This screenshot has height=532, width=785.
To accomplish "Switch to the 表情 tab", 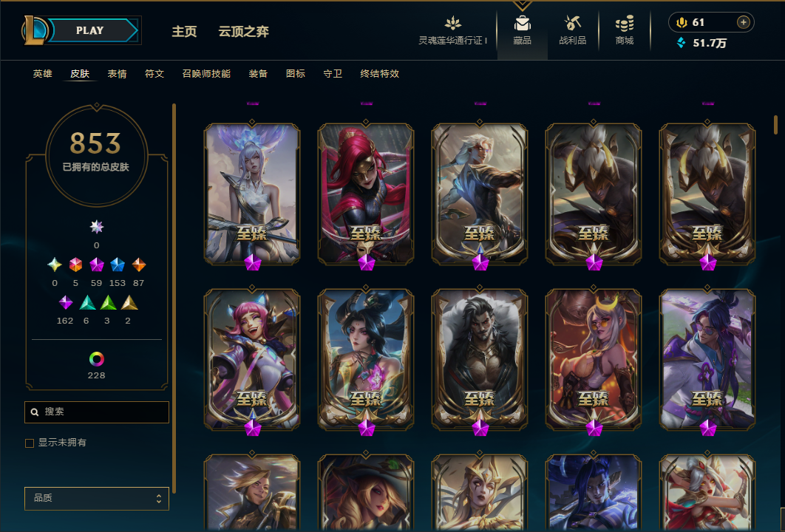I will click(x=117, y=74).
